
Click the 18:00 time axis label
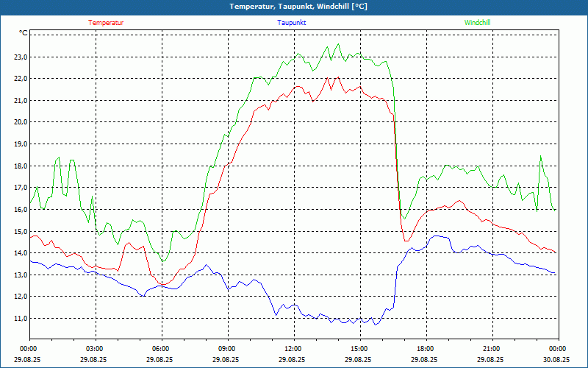click(x=424, y=349)
